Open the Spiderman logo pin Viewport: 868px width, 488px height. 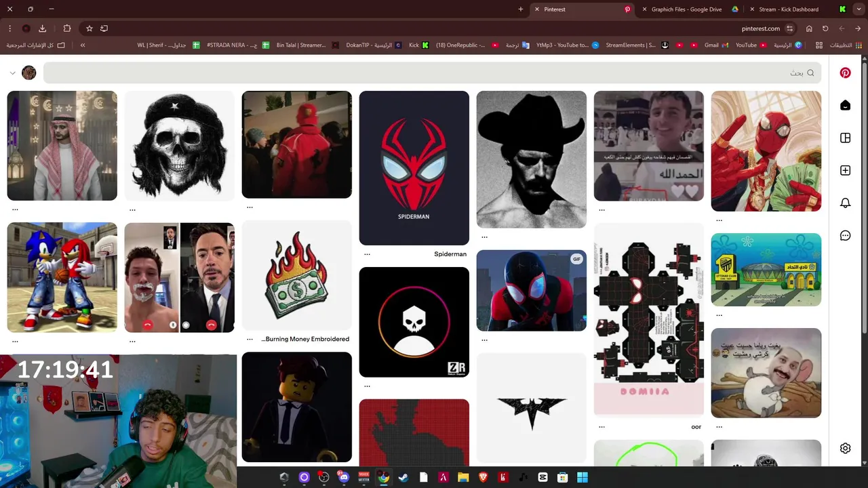(414, 167)
